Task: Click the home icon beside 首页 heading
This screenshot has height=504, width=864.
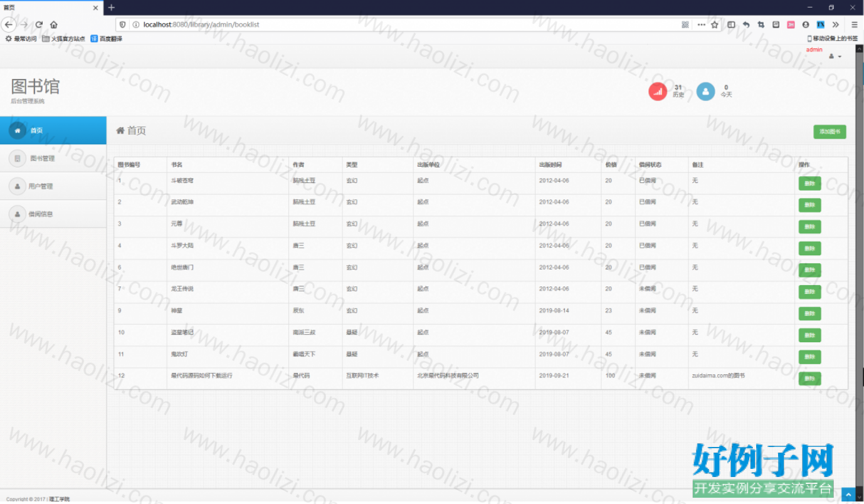Action: pyautogui.click(x=120, y=130)
